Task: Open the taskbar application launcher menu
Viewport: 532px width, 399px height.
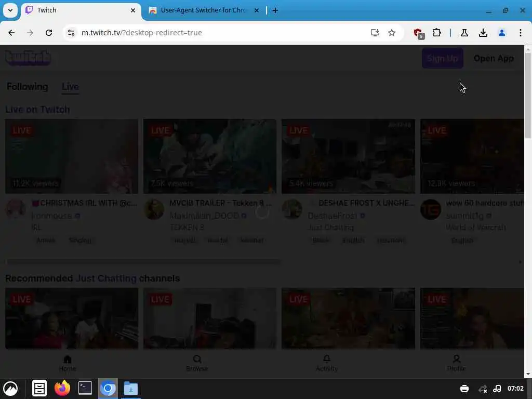Action: 10,389
